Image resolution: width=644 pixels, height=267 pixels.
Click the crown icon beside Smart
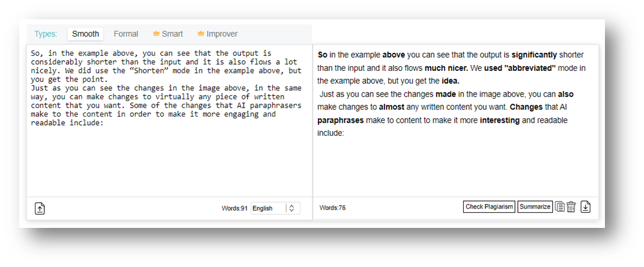pos(156,34)
